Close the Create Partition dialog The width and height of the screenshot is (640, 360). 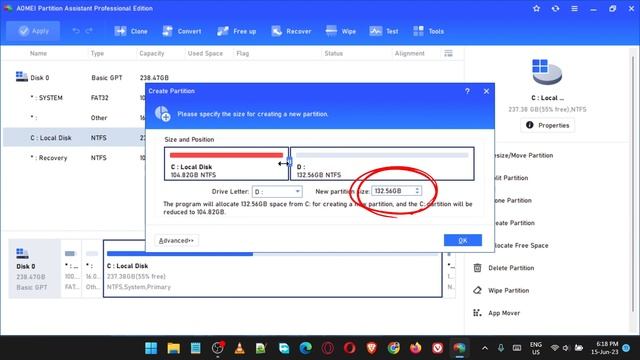click(x=486, y=91)
